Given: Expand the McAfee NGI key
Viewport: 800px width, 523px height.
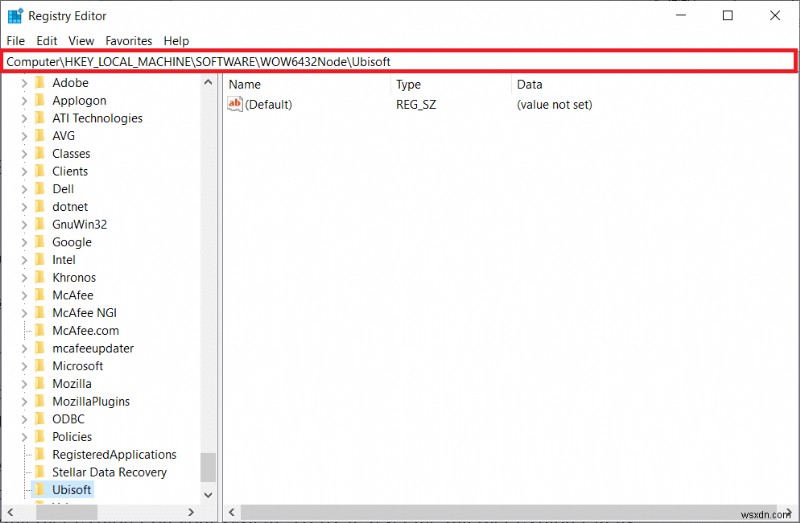Looking at the screenshot, I should click(24, 313).
